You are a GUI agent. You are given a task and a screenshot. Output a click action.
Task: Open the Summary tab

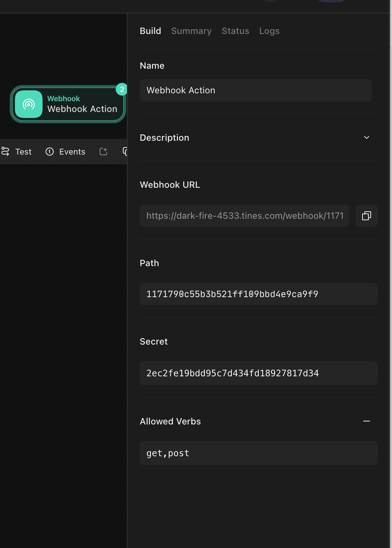tap(191, 31)
